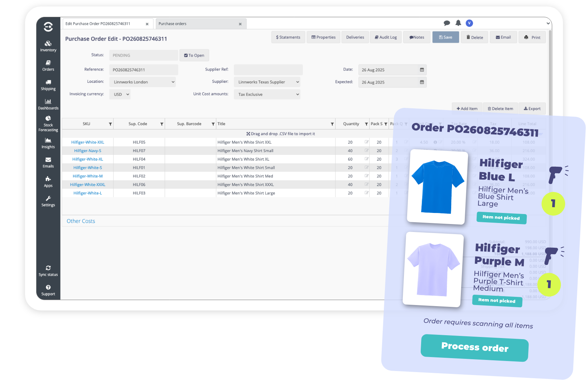588x380 pixels.
Task: Open the chat messages icon
Action: (447, 23)
